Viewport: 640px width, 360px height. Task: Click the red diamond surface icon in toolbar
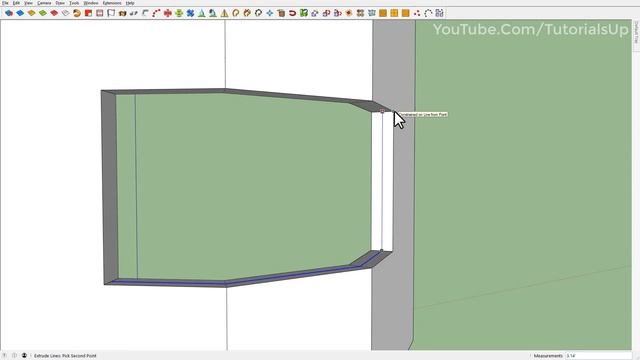tap(54, 13)
